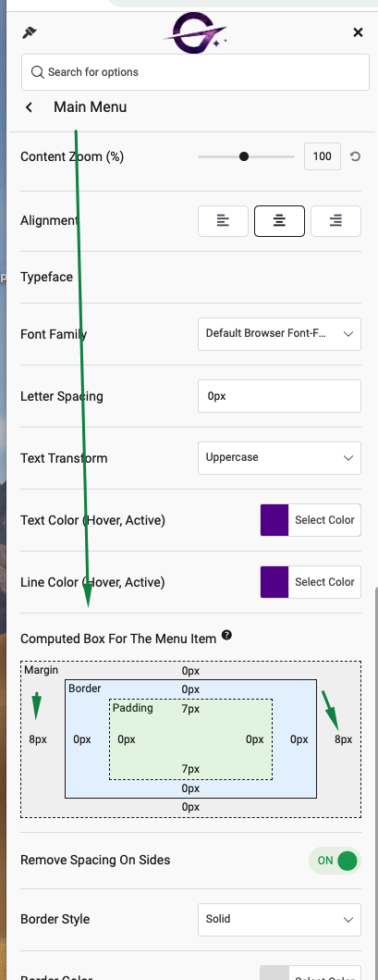The width and height of the screenshot is (378, 980).
Task: Open Border Style Solid dropdown
Action: [x=279, y=919]
